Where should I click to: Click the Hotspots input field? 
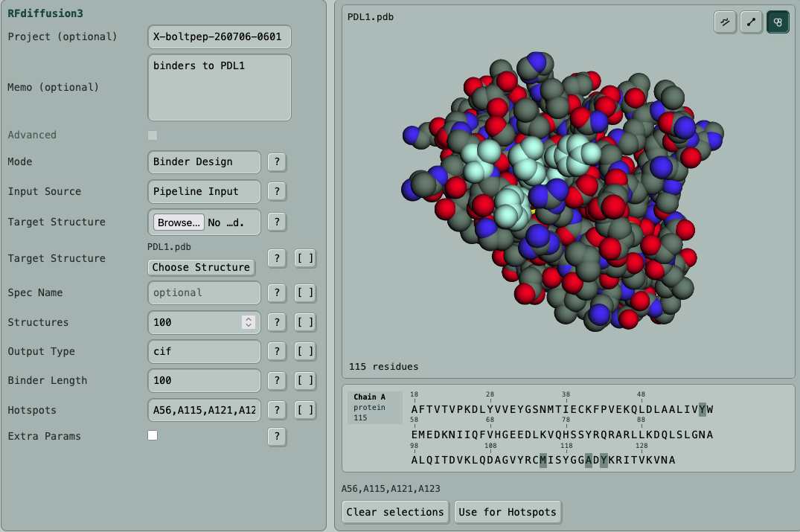click(x=204, y=410)
